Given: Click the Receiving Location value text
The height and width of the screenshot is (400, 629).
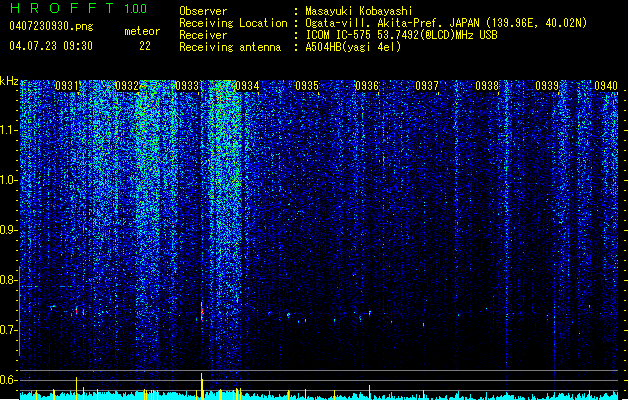Looking at the screenshot, I should click(x=446, y=23).
